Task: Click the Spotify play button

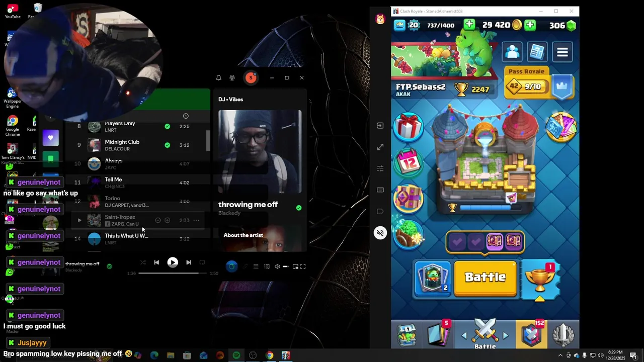Action: click(x=173, y=262)
